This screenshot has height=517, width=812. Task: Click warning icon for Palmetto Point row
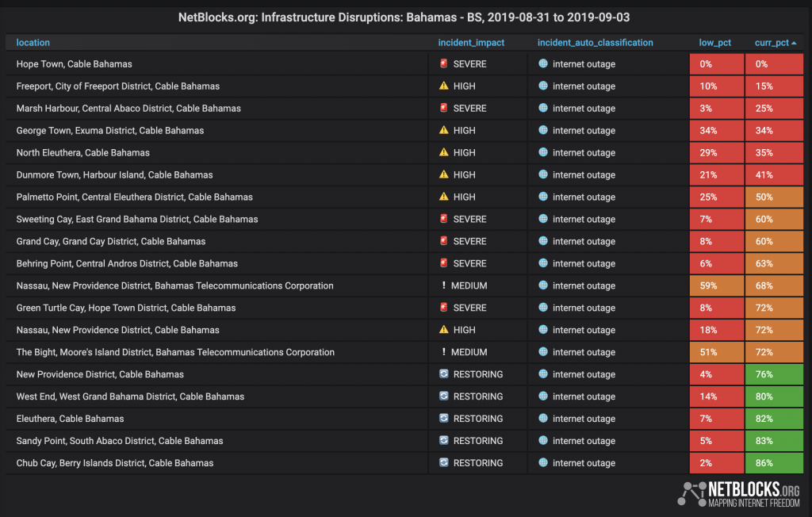pos(444,197)
